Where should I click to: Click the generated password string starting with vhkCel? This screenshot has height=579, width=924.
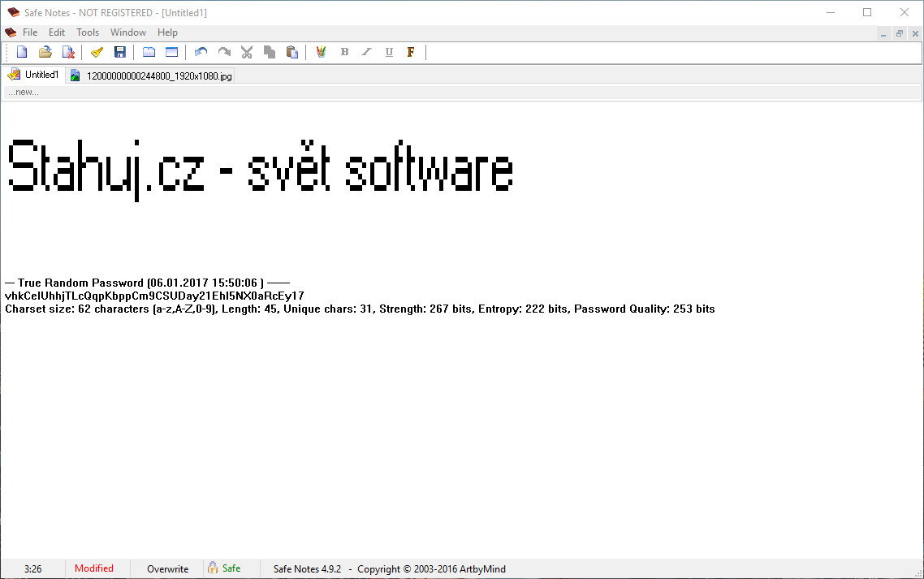[154, 296]
